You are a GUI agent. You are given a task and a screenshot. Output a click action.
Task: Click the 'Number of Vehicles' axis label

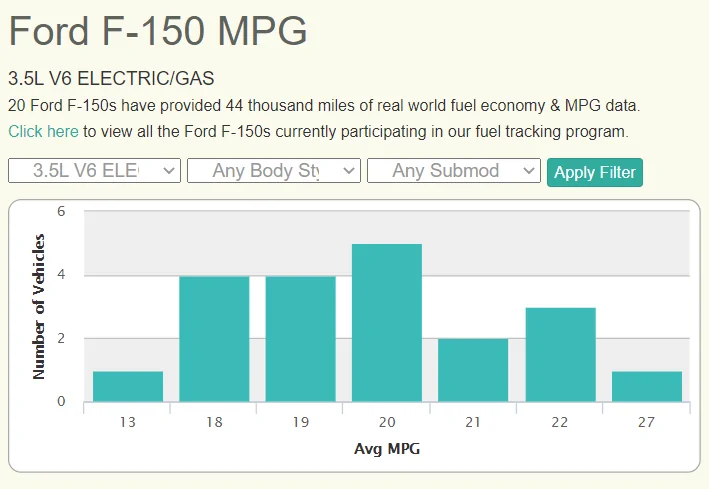(39, 306)
